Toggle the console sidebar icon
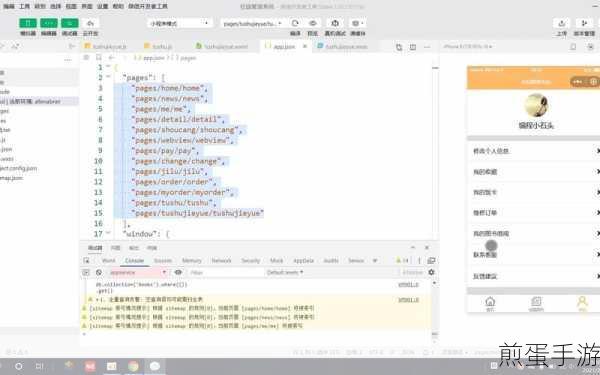Screen dimensions: 600x375 86,272
